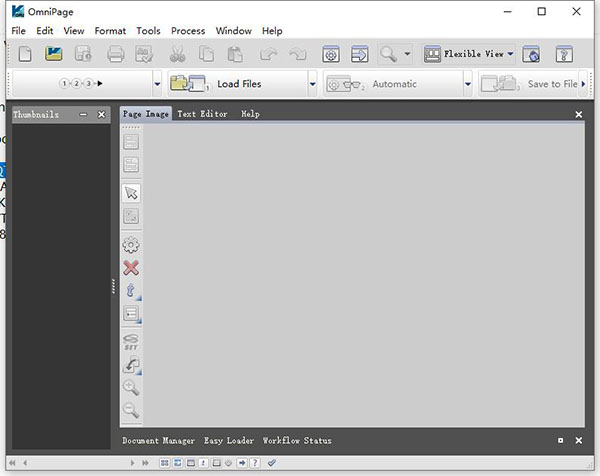The width and height of the screenshot is (600, 476).
Task: Open the Load Files dropdown arrow
Action: 313,84
